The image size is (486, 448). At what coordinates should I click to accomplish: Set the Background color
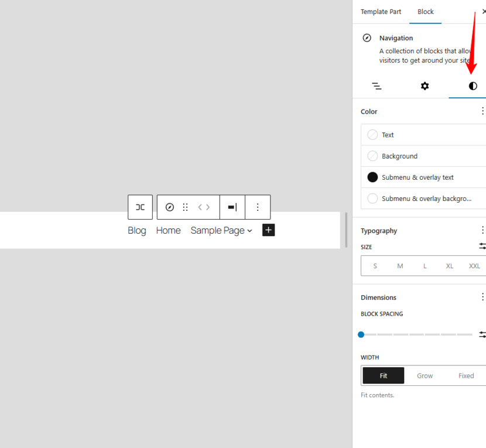(423, 156)
